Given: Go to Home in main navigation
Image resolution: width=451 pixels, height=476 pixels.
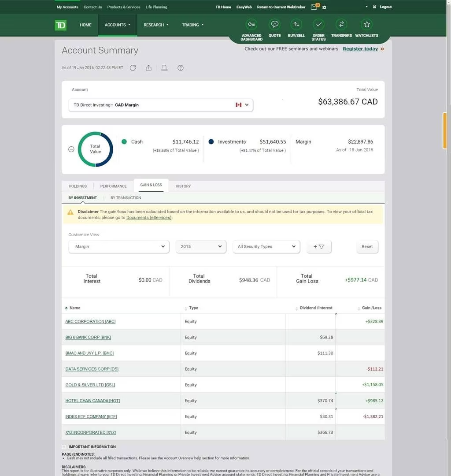Looking at the screenshot, I should (x=85, y=25).
